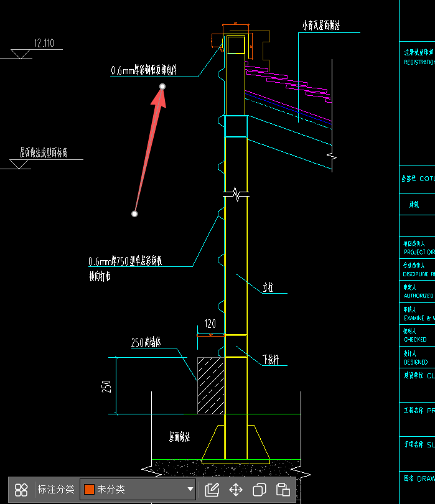Click the 120 horizontal dimension value
This screenshot has height=504, width=435.
click(210, 324)
